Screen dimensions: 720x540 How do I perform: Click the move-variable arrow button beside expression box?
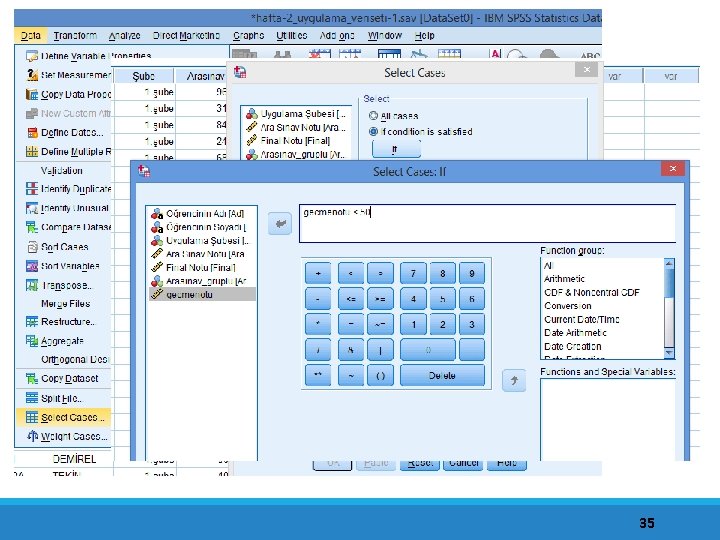click(280, 224)
